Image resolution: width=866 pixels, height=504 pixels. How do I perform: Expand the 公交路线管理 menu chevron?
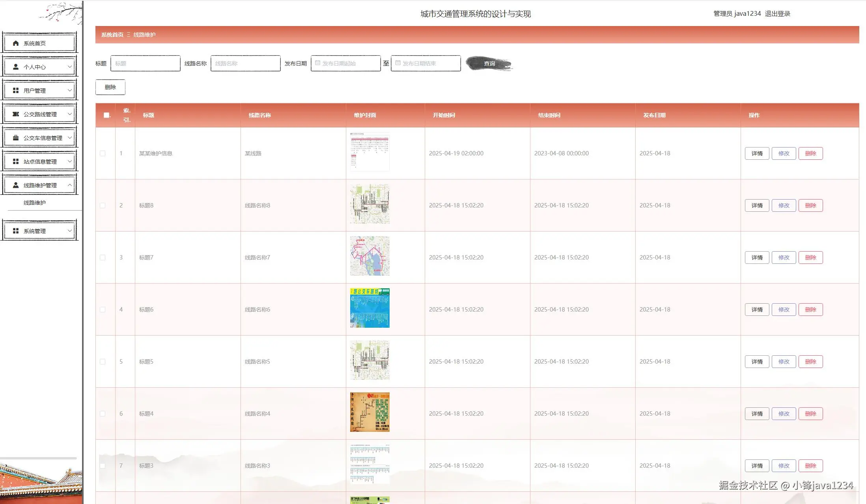(x=70, y=114)
